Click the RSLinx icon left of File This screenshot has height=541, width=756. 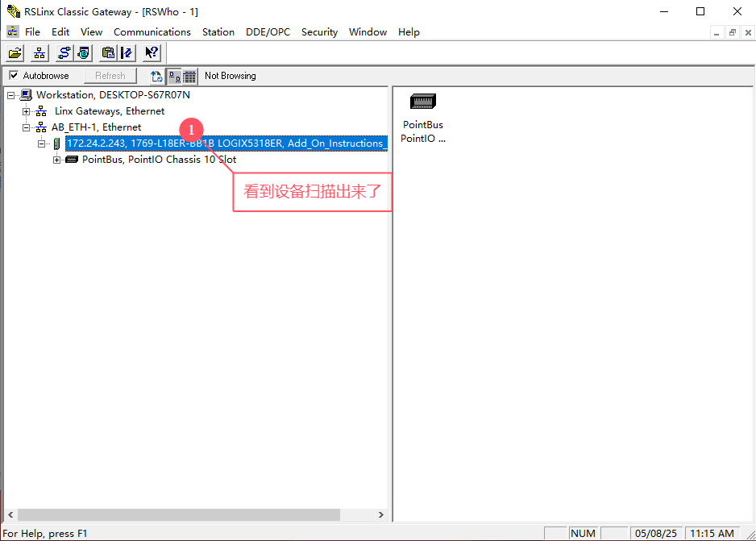13,31
